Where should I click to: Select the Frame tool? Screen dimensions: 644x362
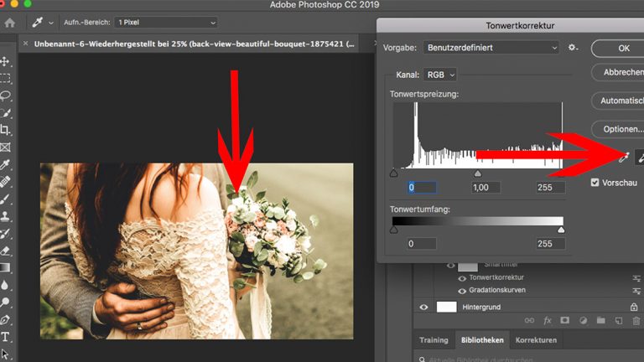click(5, 147)
